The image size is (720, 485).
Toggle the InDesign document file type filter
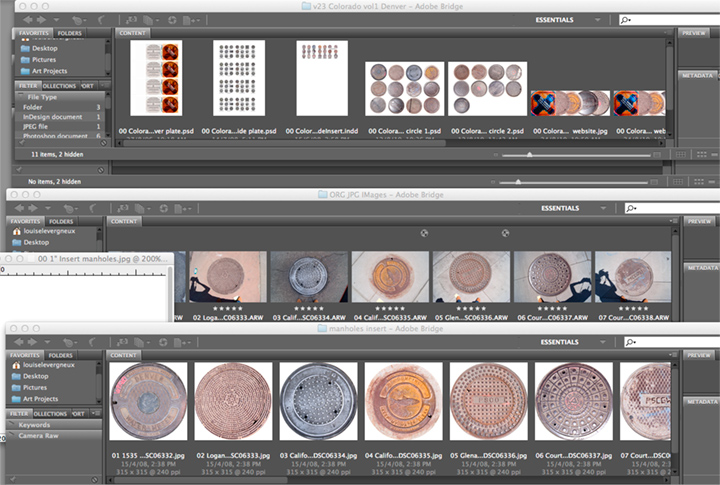pyautogui.click(x=62, y=117)
